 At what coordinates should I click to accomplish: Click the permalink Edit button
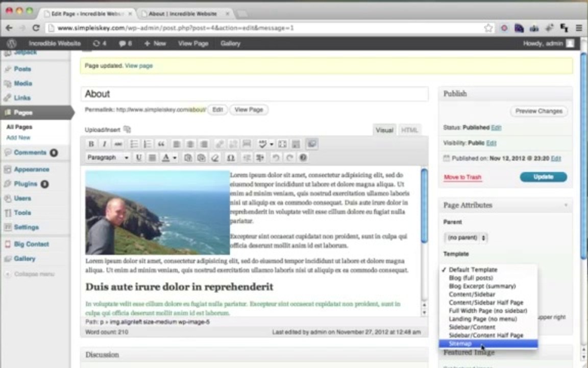(217, 110)
